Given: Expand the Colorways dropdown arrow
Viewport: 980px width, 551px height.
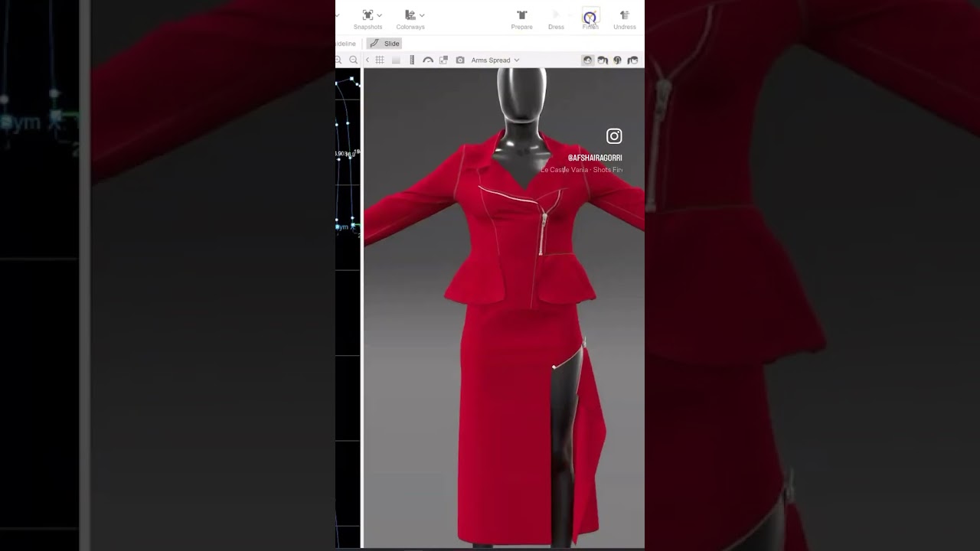Looking at the screenshot, I should (x=422, y=15).
